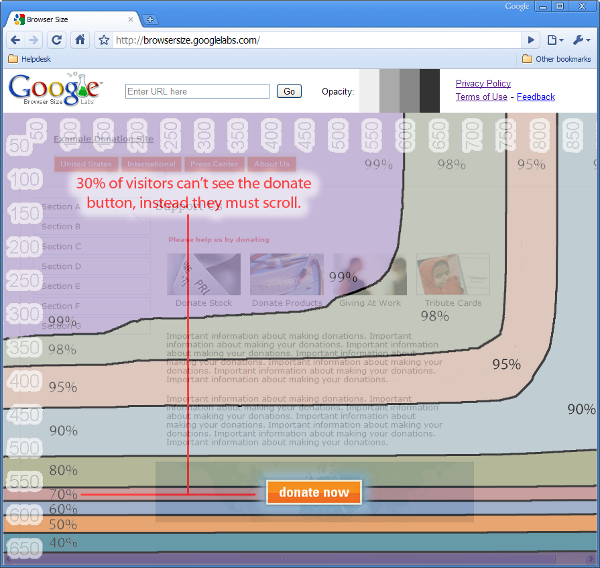Click the browser Forward arrow button
This screenshot has width=600, height=568.
pos(34,40)
